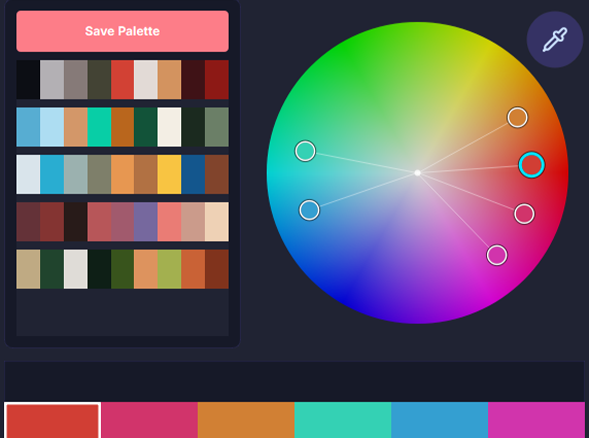The height and width of the screenshot is (438, 589).
Task: Pick the salmon pink swatch in the fourth palette
Action: click(169, 222)
